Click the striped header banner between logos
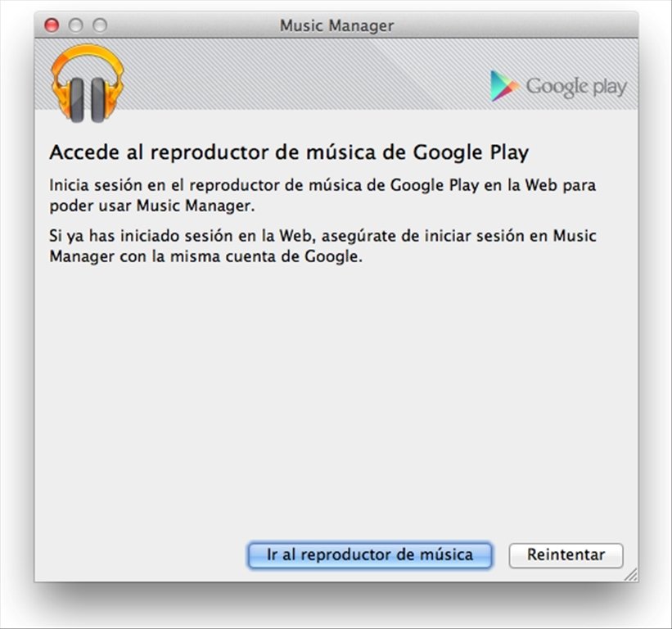The image size is (672, 629). coord(306,74)
